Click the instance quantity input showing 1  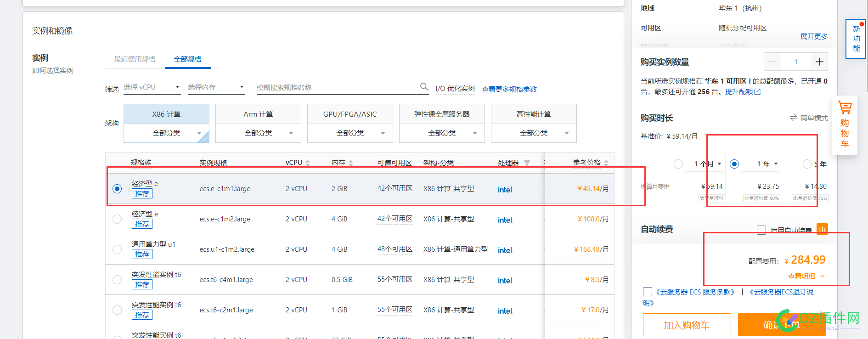pos(796,62)
